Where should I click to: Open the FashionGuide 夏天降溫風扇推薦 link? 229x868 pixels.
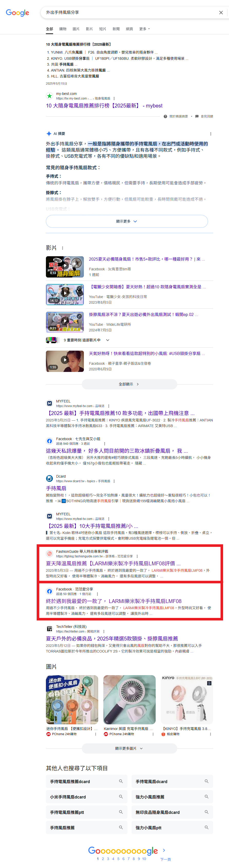click(113, 563)
